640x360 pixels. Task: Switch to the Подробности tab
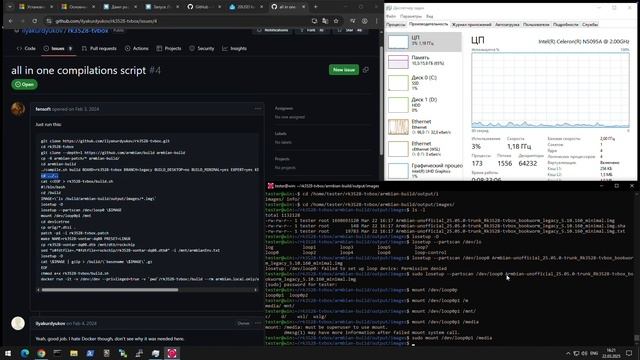[565, 24]
